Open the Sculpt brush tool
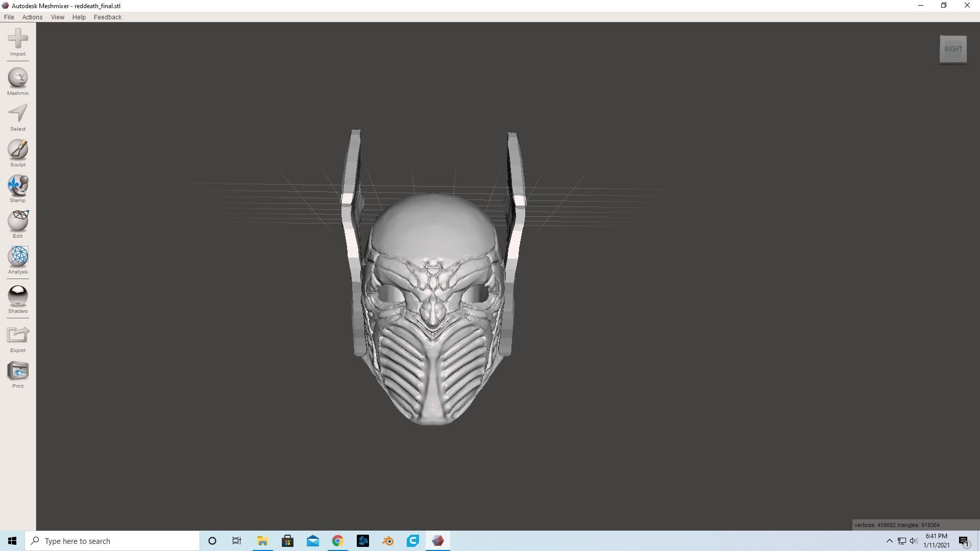The width and height of the screenshot is (980, 551). tap(18, 153)
